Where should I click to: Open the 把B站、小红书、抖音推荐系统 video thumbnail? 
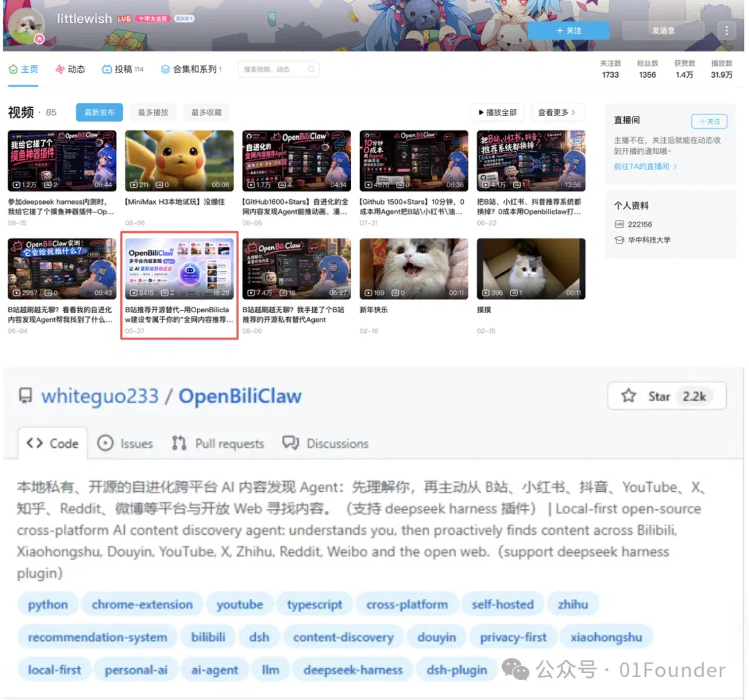531,160
